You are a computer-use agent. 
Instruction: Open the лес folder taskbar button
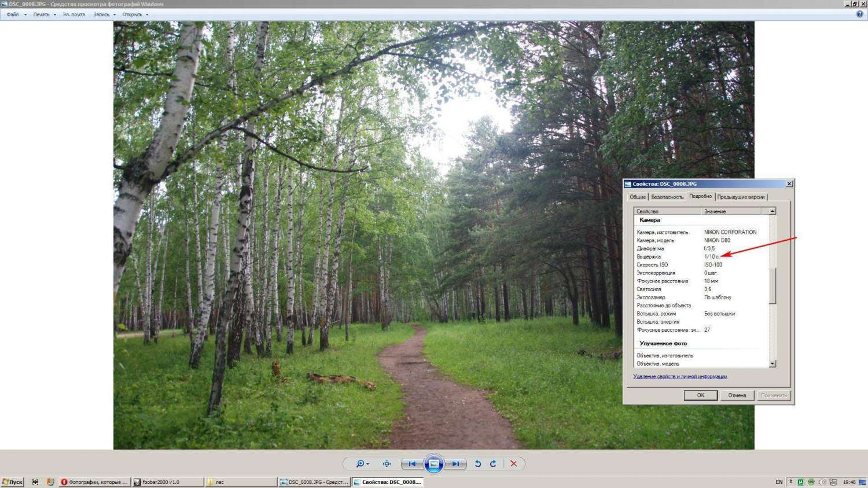click(241, 482)
